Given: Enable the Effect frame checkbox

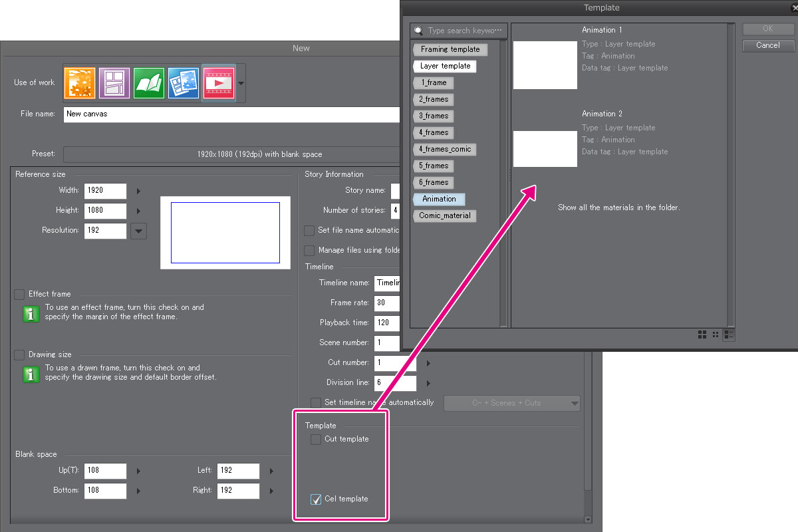Looking at the screenshot, I should (x=19, y=294).
